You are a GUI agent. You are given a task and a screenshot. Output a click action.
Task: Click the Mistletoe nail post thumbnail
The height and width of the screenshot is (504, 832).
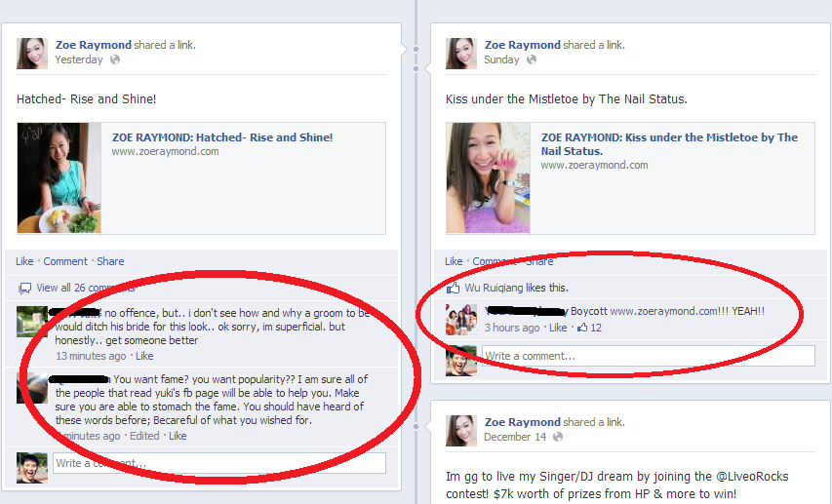click(488, 177)
